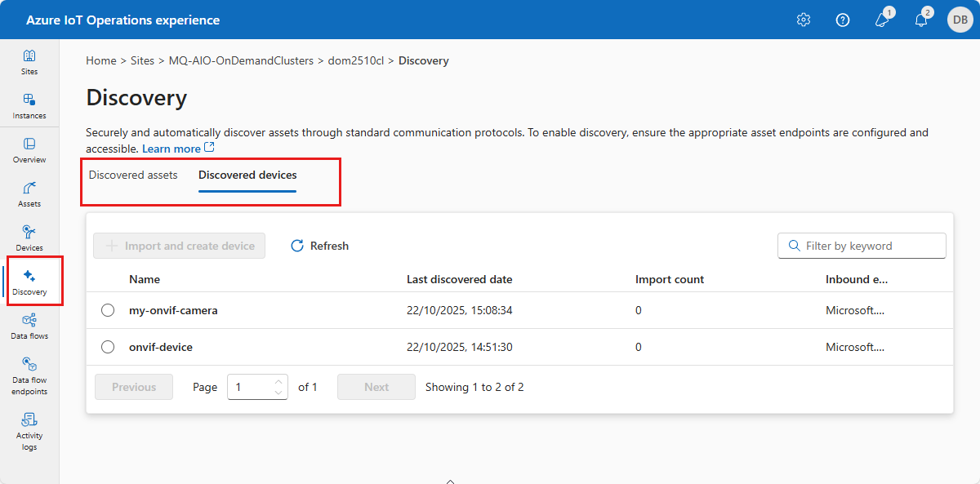
Task: Click Import and create device button
Action: [180, 246]
